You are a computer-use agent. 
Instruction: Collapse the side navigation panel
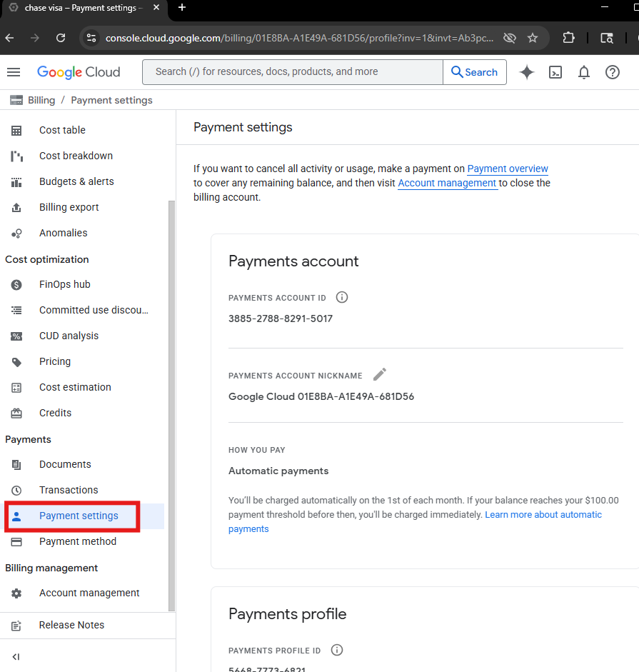(16, 656)
